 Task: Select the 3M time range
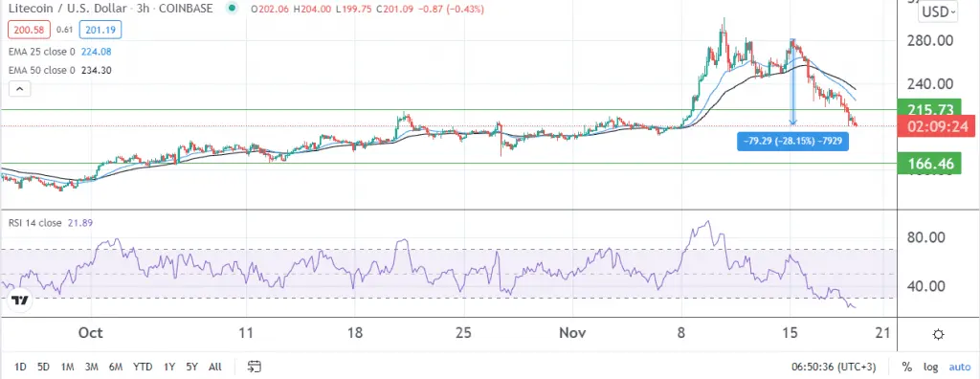92,368
